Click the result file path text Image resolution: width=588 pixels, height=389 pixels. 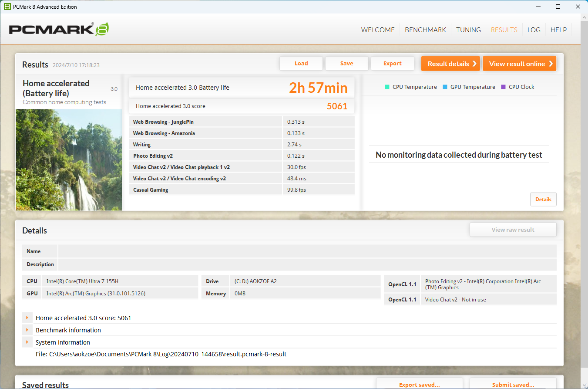(x=161, y=354)
